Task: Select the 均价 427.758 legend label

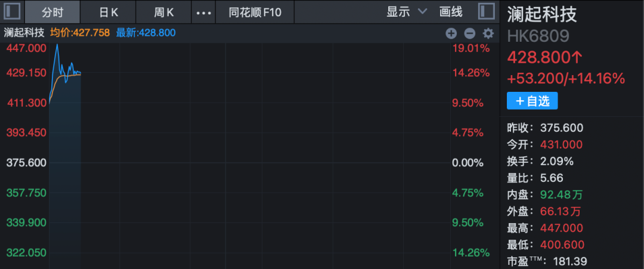Action: click(80, 33)
